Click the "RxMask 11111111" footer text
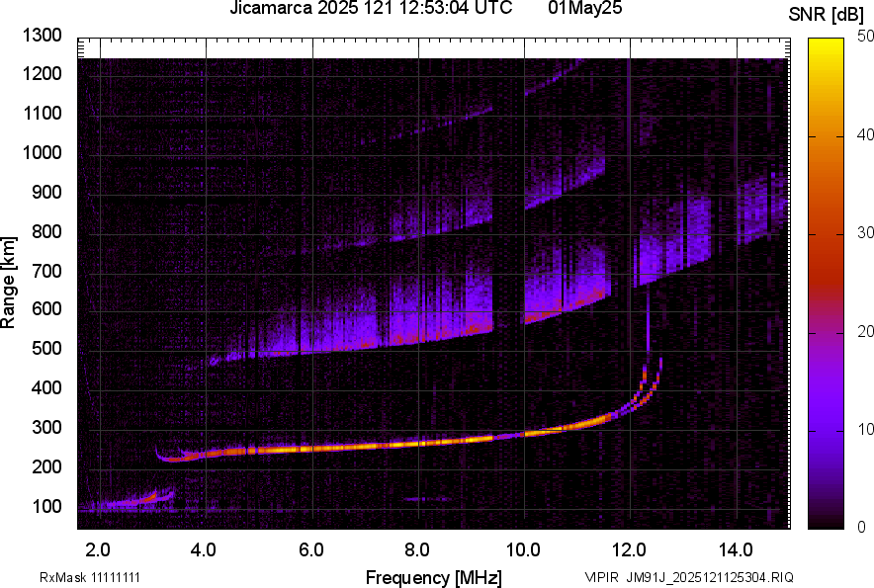874x588 pixels. [x=90, y=577]
